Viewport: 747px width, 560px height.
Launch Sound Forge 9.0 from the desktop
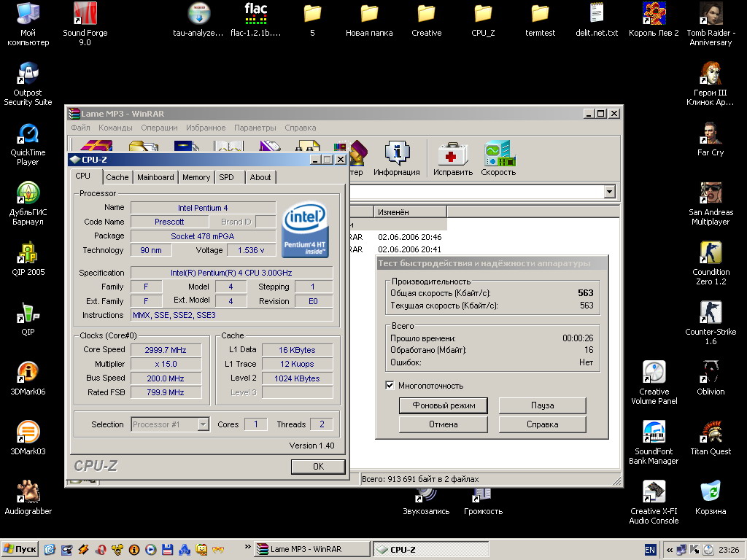pos(85,24)
